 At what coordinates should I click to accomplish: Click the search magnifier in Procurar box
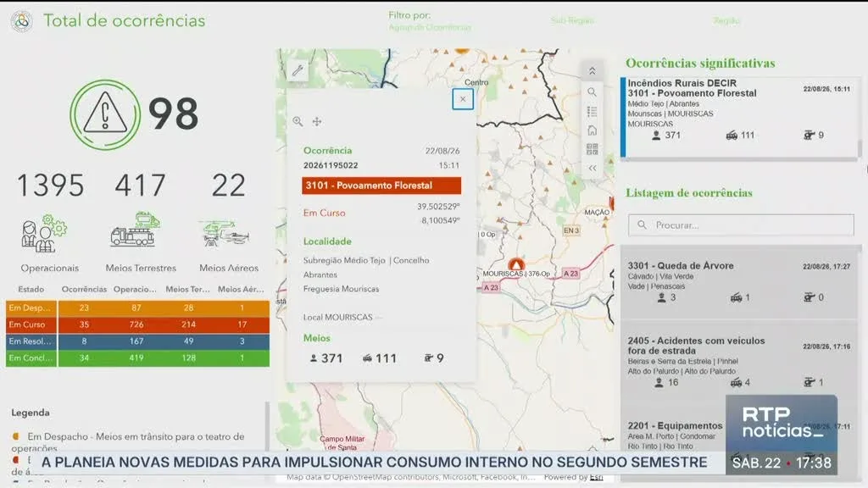[642, 225]
